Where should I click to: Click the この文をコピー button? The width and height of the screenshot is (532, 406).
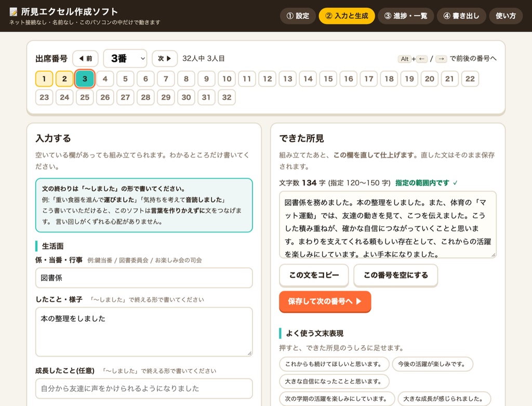click(314, 276)
